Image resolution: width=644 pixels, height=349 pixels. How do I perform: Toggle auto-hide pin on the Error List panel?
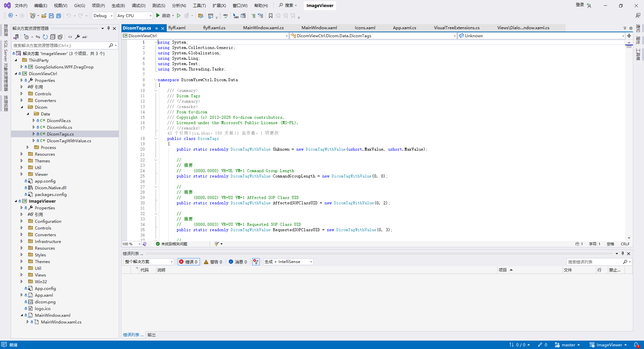click(x=623, y=254)
